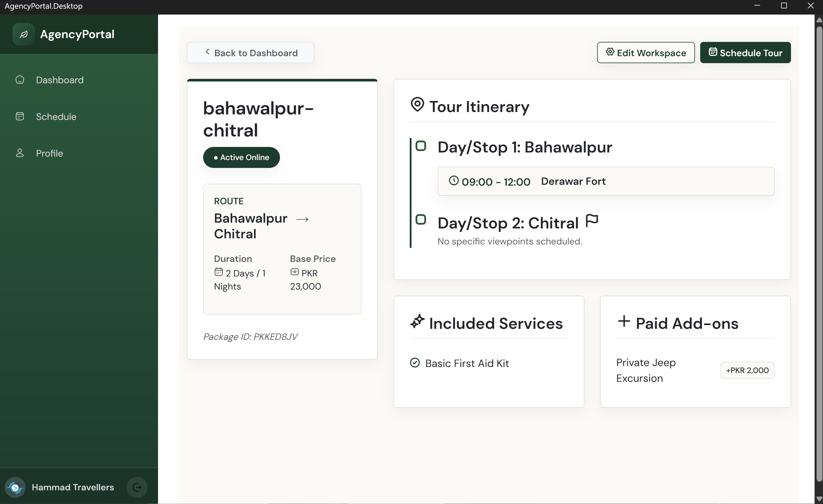This screenshot has height=504, width=823.
Task: Click the +PKR 2,000 add-on price tag
Action: (747, 370)
